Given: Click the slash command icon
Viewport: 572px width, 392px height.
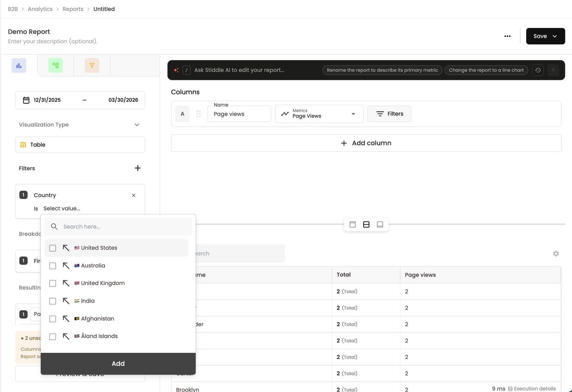Looking at the screenshot, I should click(187, 70).
